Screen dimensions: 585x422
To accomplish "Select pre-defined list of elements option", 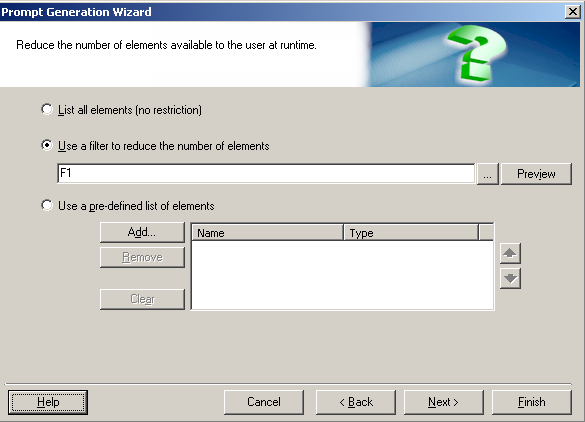I will click(47, 206).
